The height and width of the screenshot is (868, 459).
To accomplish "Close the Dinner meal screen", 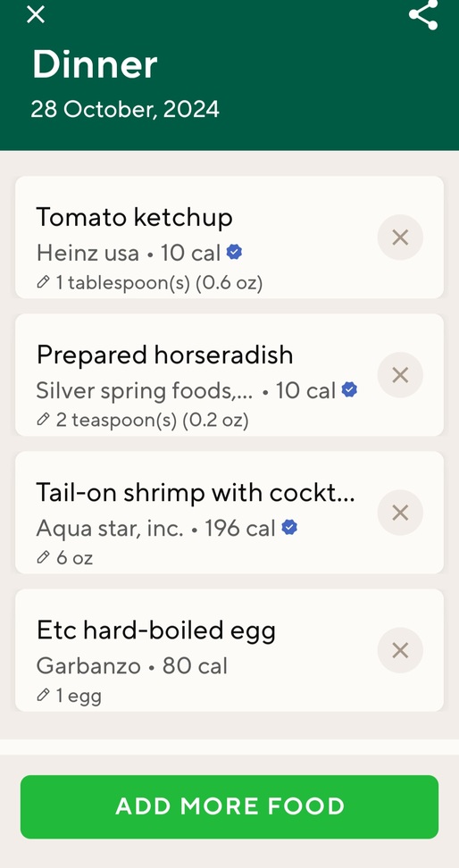I will [x=36, y=13].
